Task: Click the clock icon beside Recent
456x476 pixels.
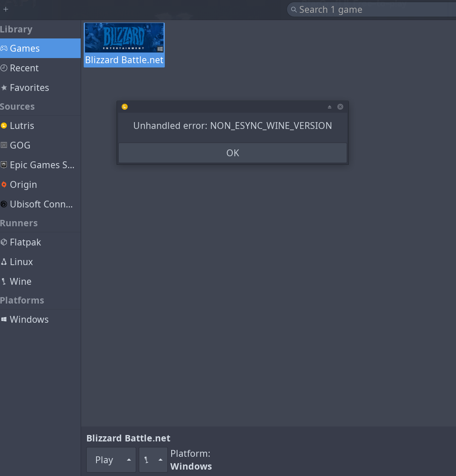Action: click(x=4, y=68)
